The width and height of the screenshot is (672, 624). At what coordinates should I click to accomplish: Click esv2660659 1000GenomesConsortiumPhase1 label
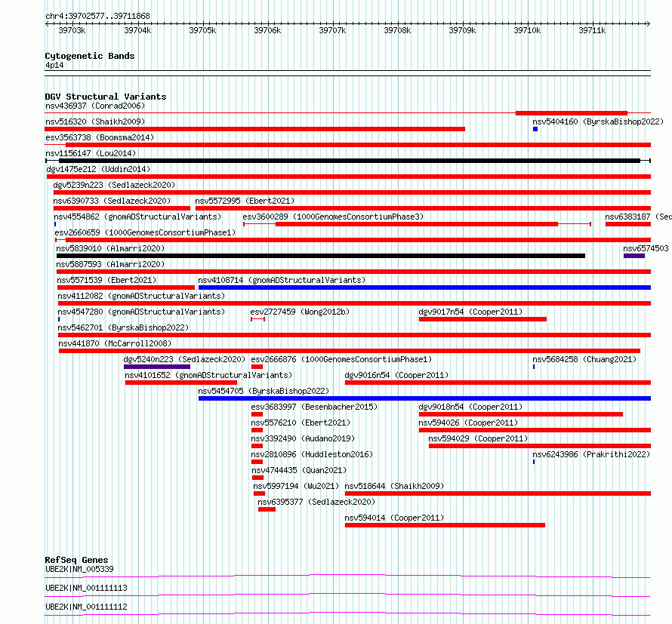coord(145,232)
